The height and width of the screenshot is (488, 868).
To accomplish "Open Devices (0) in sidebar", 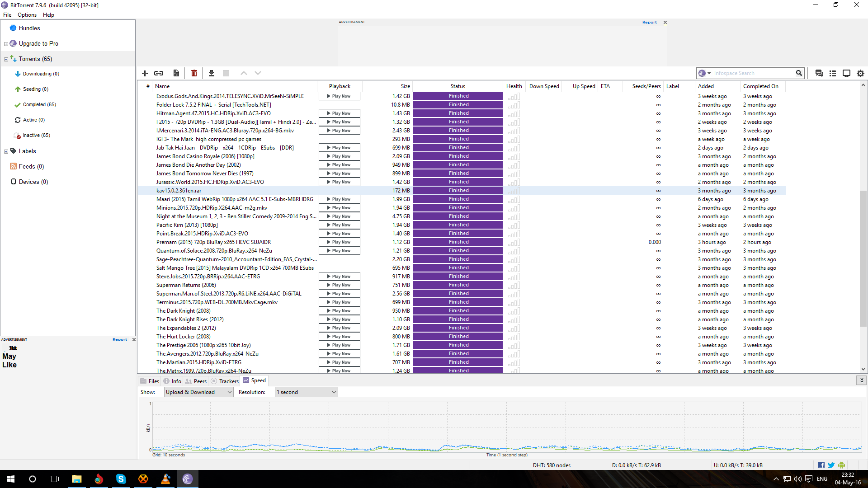I will pyautogui.click(x=33, y=182).
